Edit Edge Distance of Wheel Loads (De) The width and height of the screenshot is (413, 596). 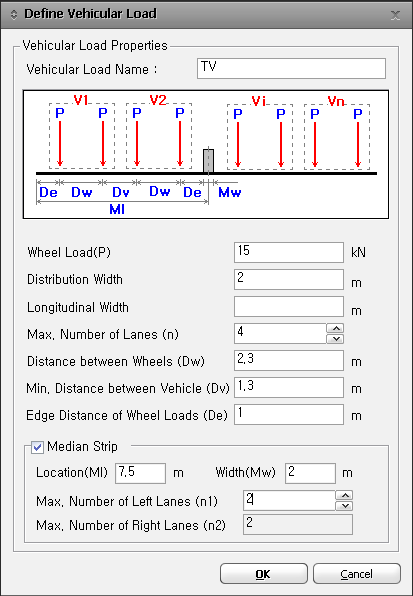tap(289, 414)
